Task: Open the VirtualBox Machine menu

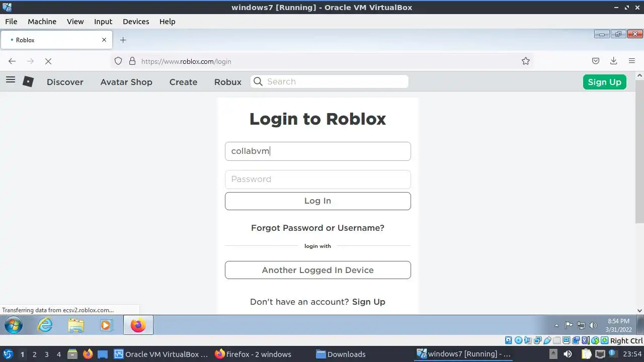Action: click(x=42, y=22)
